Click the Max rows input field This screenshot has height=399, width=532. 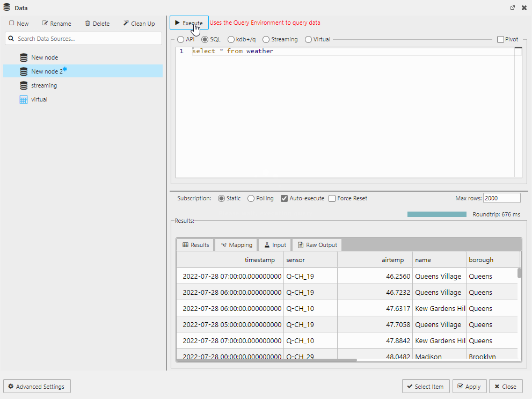[501, 198]
